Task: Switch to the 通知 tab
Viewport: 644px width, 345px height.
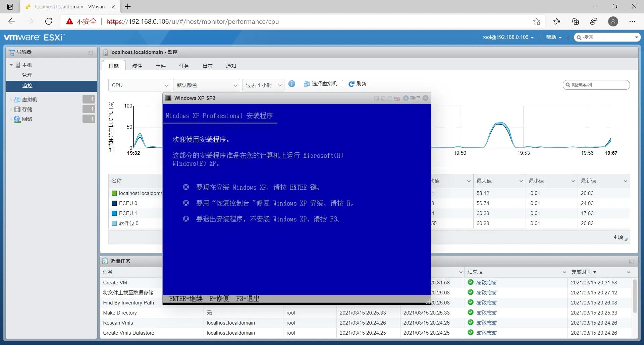Action: tap(231, 66)
